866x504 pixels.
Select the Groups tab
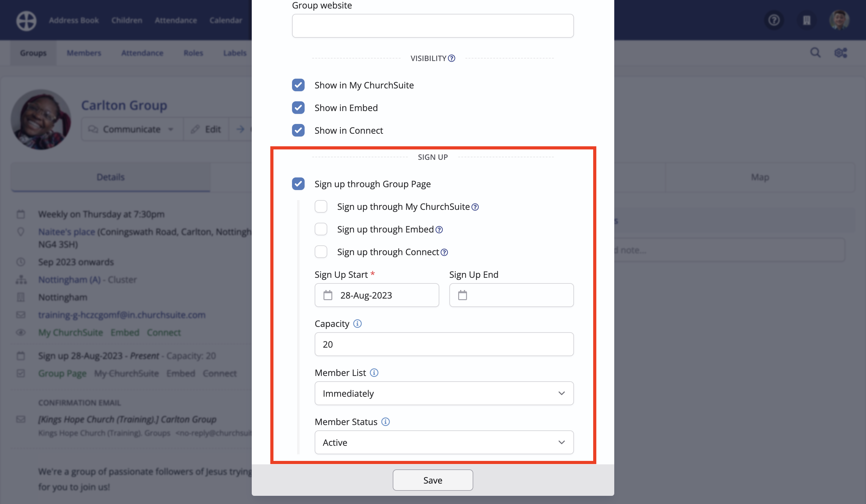33,53
